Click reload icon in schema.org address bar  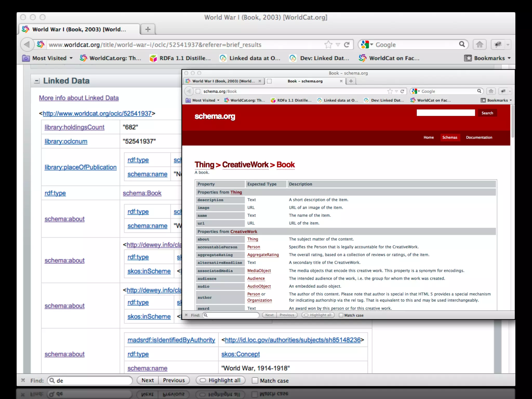(402, 91)
